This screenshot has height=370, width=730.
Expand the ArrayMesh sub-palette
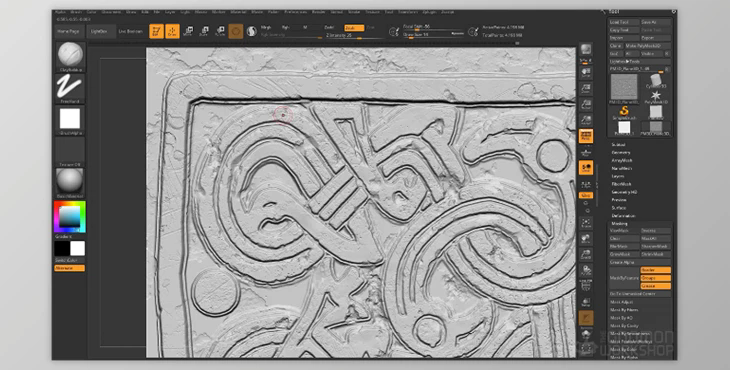622,161
